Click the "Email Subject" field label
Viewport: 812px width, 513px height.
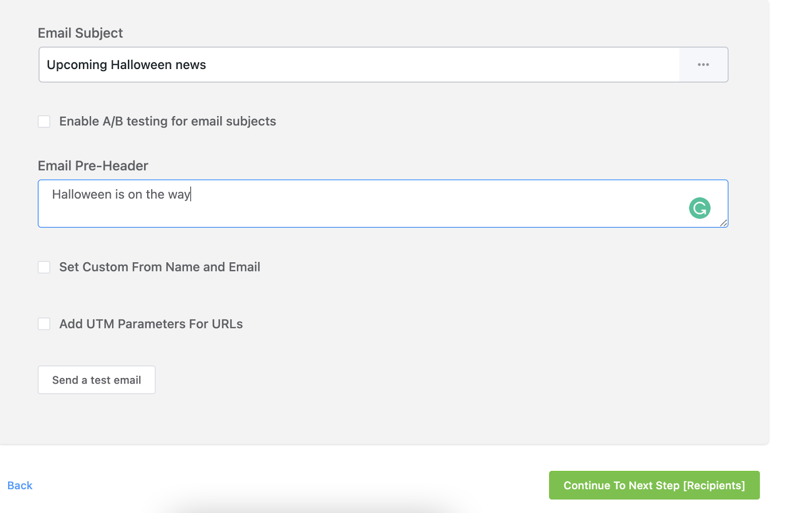pos(80,33)
